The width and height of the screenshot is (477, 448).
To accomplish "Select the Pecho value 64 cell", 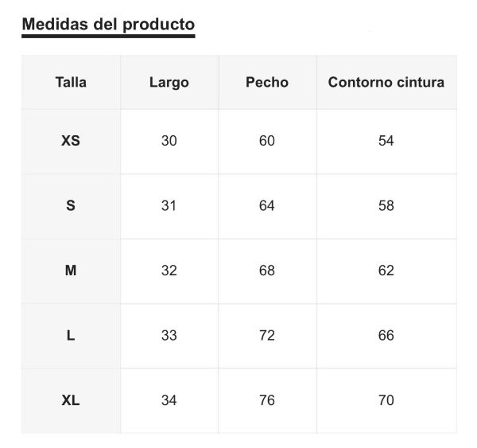I will click(267, 206).
